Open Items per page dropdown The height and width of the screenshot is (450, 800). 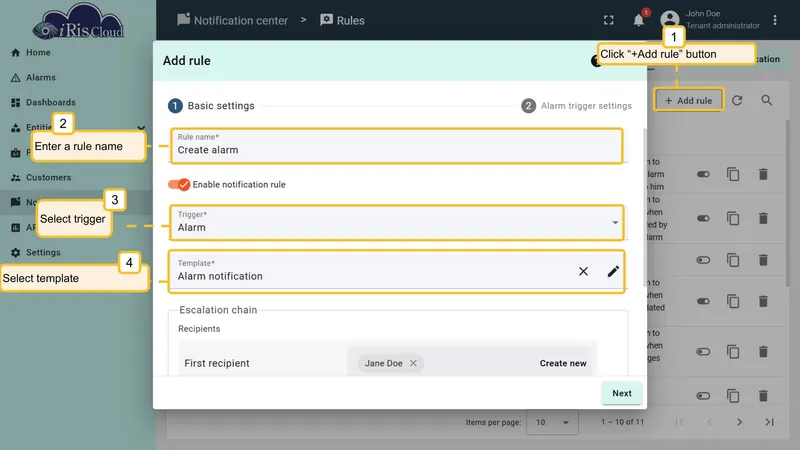click(x=552, y=422)
